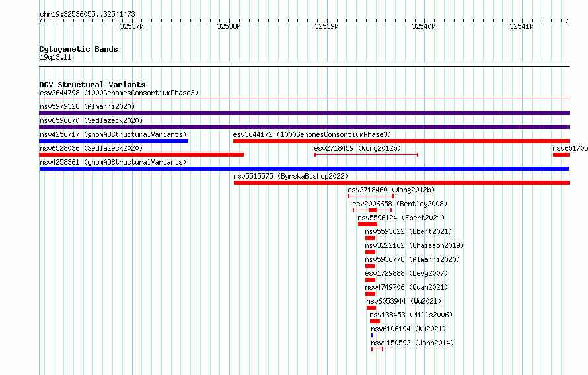This screenshot has height=375, width=588.
Task: Click the esv2718459 Wong2012b variant span
Action: point(367,155)
